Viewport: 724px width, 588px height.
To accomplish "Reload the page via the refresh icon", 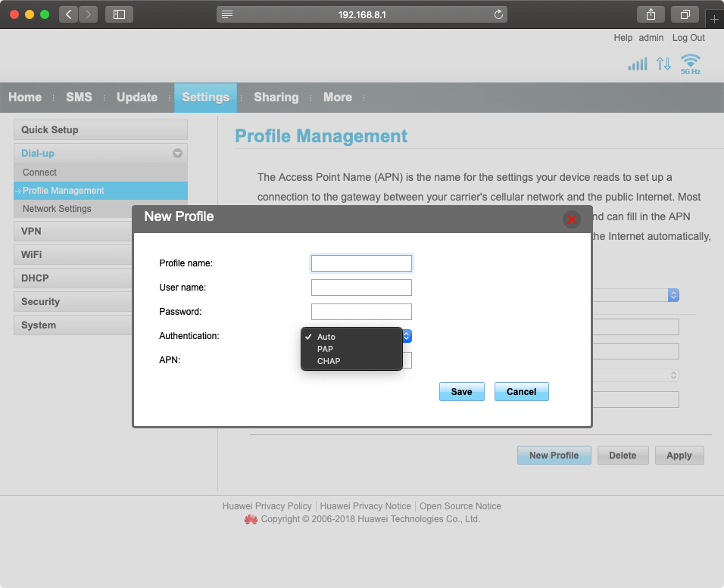I will tap(498, 14).
